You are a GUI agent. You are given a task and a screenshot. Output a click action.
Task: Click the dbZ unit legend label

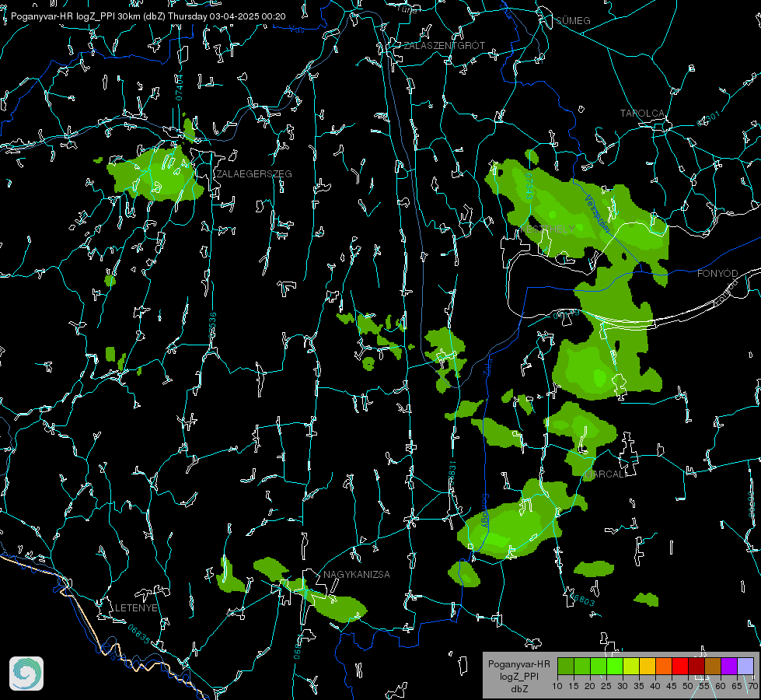(x=518, y=689)
